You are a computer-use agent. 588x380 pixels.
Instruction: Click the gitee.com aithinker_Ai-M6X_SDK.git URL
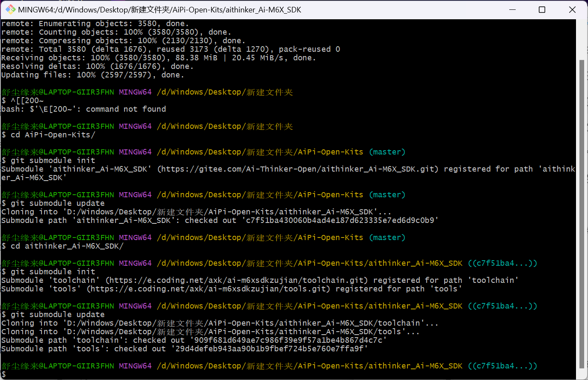(x=298, y=169)
